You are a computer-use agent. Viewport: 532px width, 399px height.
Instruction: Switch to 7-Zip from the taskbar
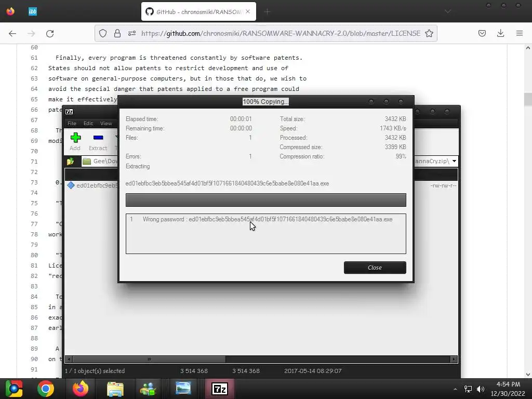pyautogui.click(x=220, y=389)
